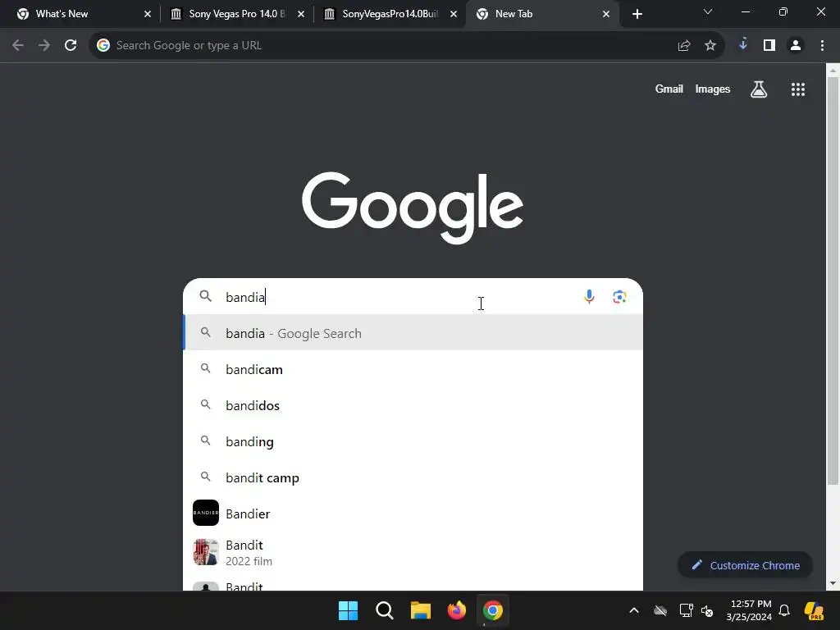Go forward to next page
This screenshot has width=840, height=630.
point(44,46)
